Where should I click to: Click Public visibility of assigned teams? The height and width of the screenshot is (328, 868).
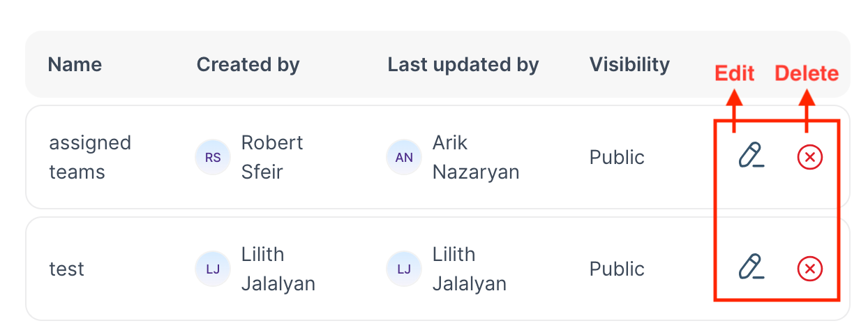point(617,157)
